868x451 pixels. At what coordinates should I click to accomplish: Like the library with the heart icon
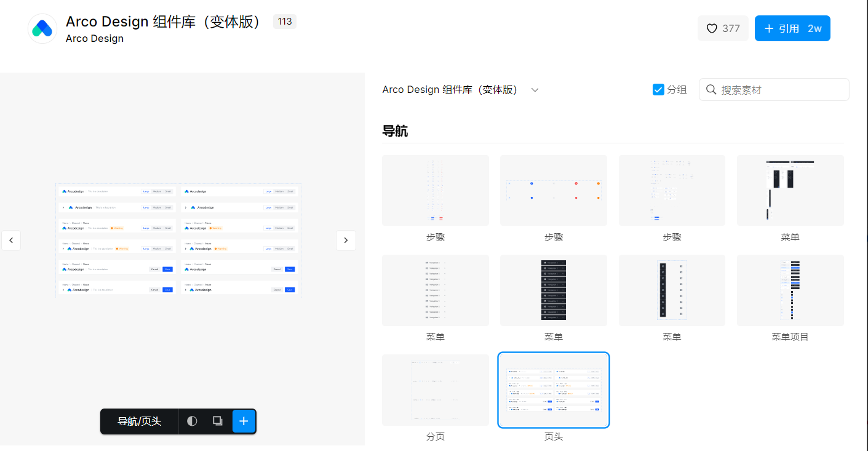[x=723, y=28]
